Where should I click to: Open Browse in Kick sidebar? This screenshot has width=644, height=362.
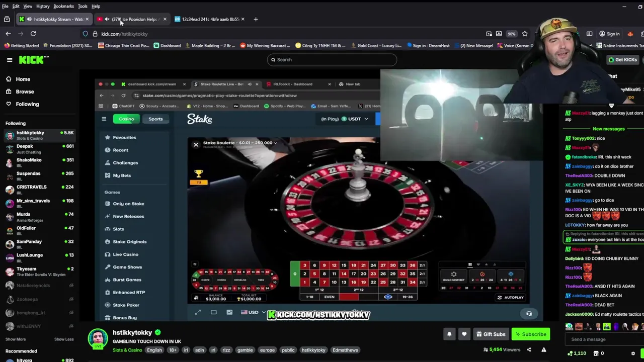tap(25, 92)
